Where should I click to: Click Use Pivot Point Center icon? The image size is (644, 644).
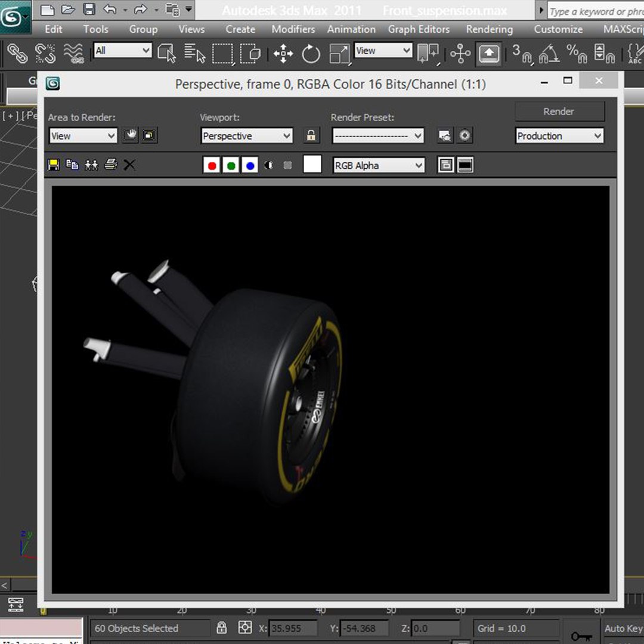click(x=428, y=54)
